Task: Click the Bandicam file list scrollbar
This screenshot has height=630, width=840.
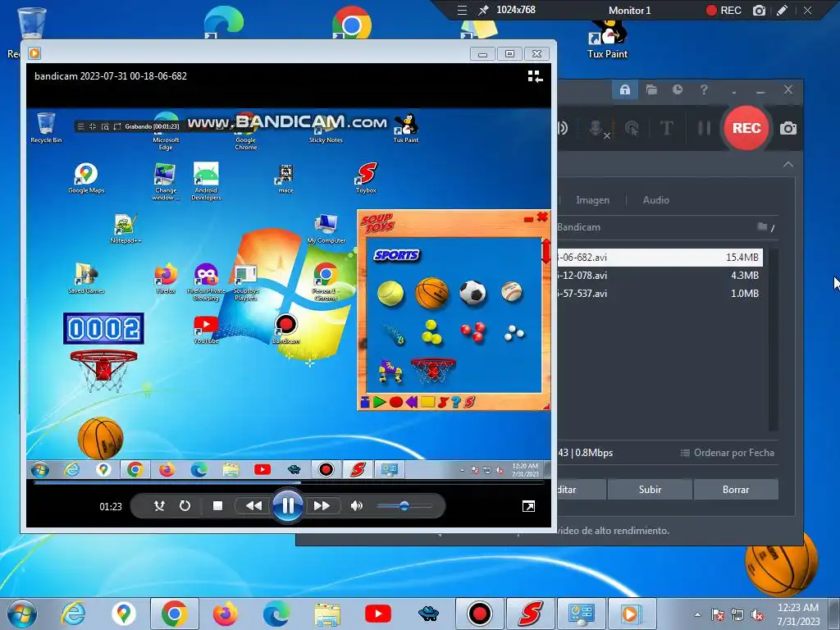Action: tap(773, 339)
